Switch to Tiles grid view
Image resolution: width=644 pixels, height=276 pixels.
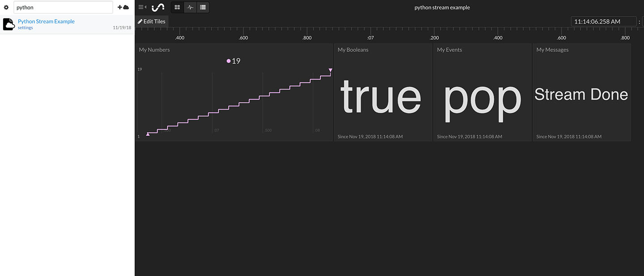[177, 7]
